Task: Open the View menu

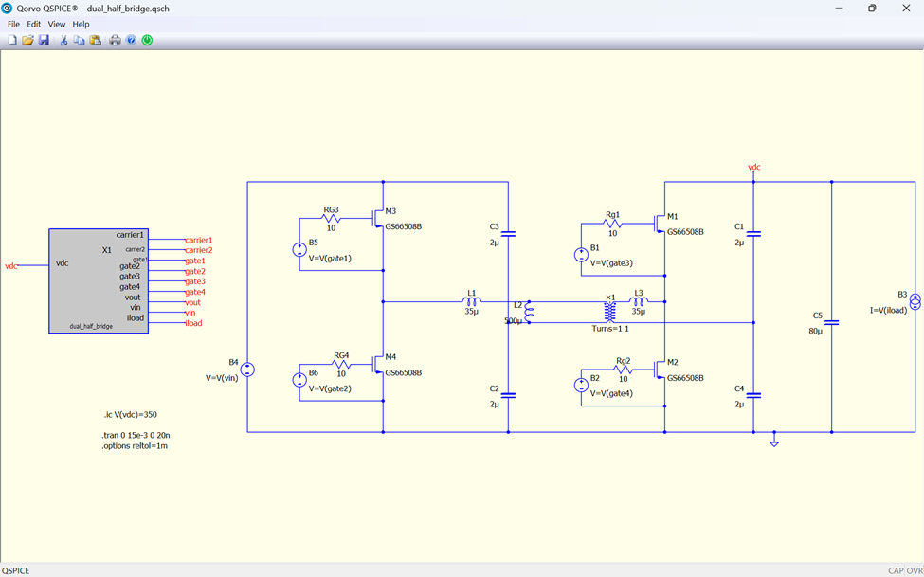Action: [57, 24]
